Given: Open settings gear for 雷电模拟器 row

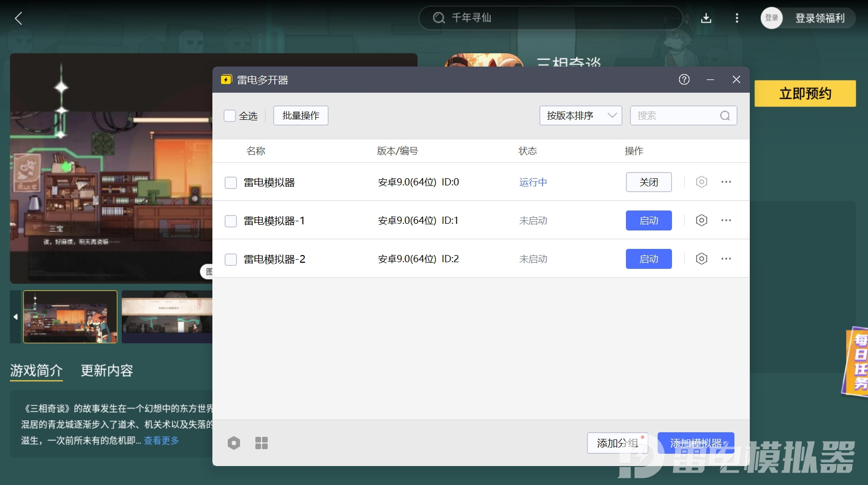Looking at the screenshot, I should point(701,182).
